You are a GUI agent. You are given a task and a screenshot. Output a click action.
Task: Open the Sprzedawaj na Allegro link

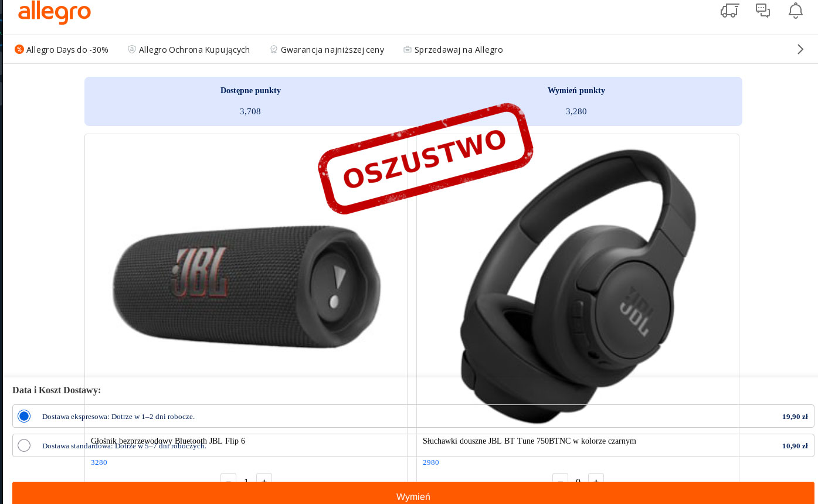click(x=459, y=50)
